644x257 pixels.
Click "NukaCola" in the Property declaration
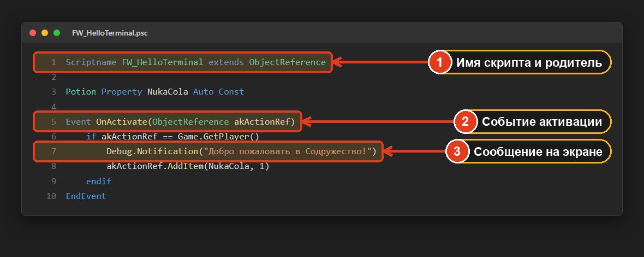click(168, 92)
